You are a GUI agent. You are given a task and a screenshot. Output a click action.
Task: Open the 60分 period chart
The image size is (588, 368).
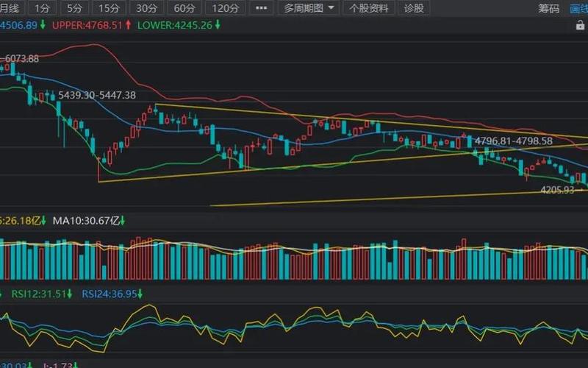[185, 8]
